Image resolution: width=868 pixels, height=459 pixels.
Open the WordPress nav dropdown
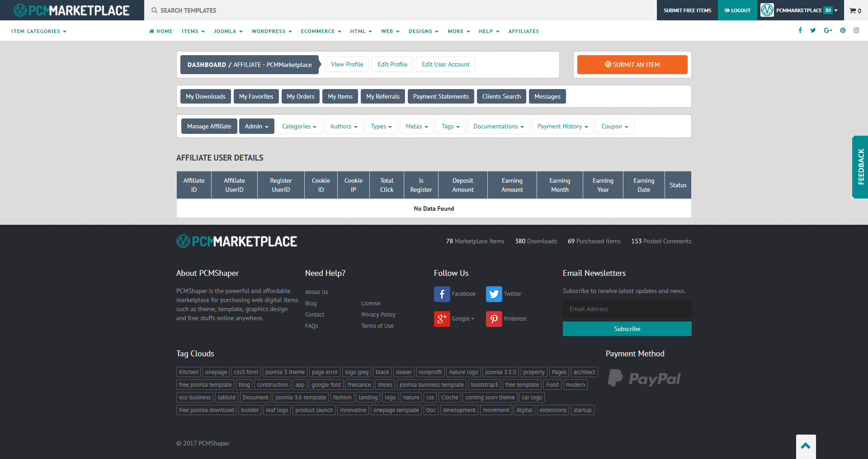tap(272, 31)
